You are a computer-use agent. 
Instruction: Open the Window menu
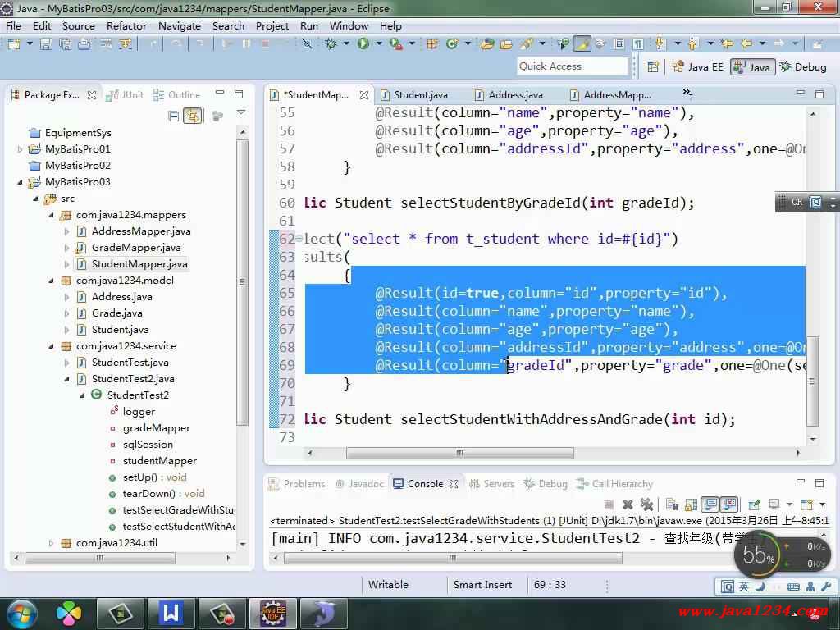tap(349, 25)
